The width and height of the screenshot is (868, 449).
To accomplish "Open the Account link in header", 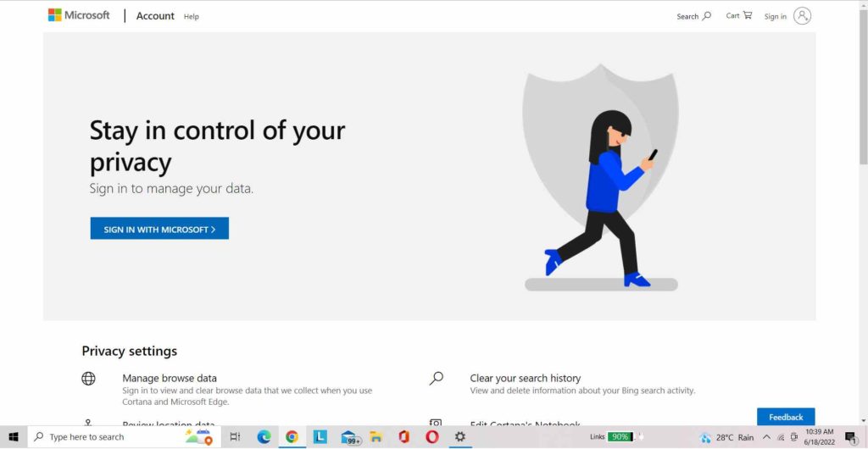I will (155, 16).
